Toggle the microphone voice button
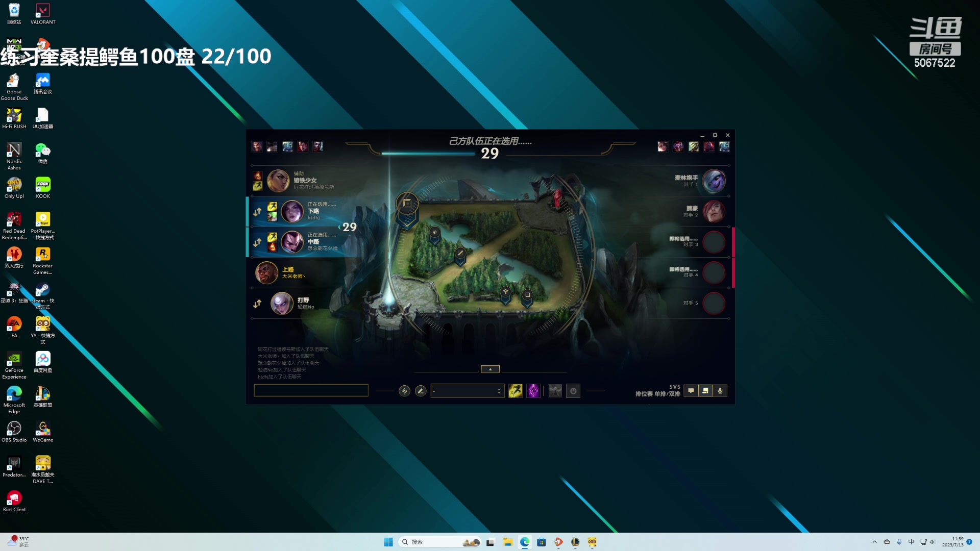980x551 pixels. [x=720, y=390]
